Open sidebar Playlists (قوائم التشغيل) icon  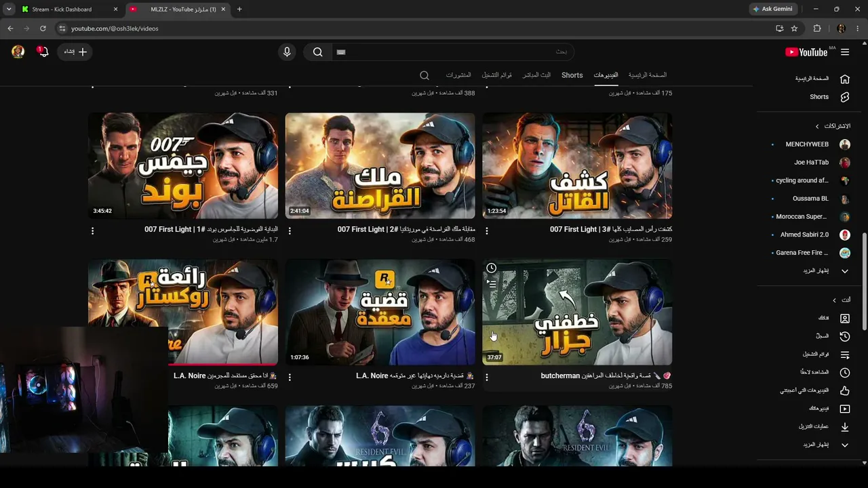845,354
